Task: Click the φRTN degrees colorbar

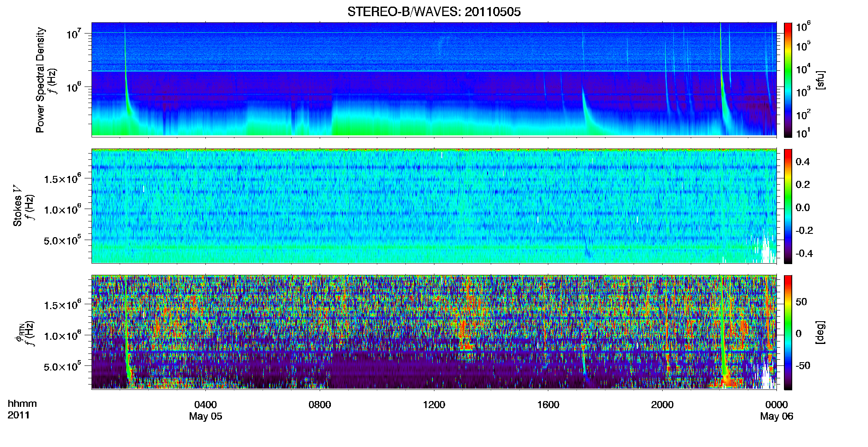Action: coord(788,332)
